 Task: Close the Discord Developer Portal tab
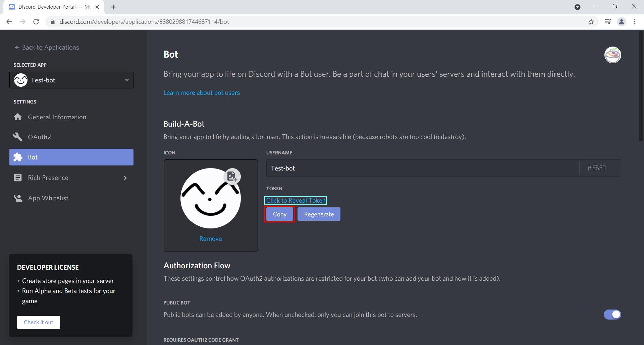[x=97, y=7]
